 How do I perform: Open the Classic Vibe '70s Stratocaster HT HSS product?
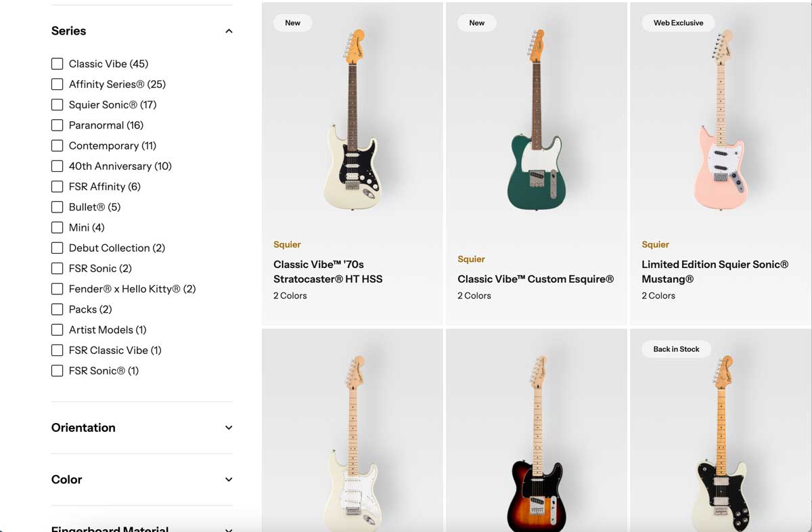tap(328, 271)
